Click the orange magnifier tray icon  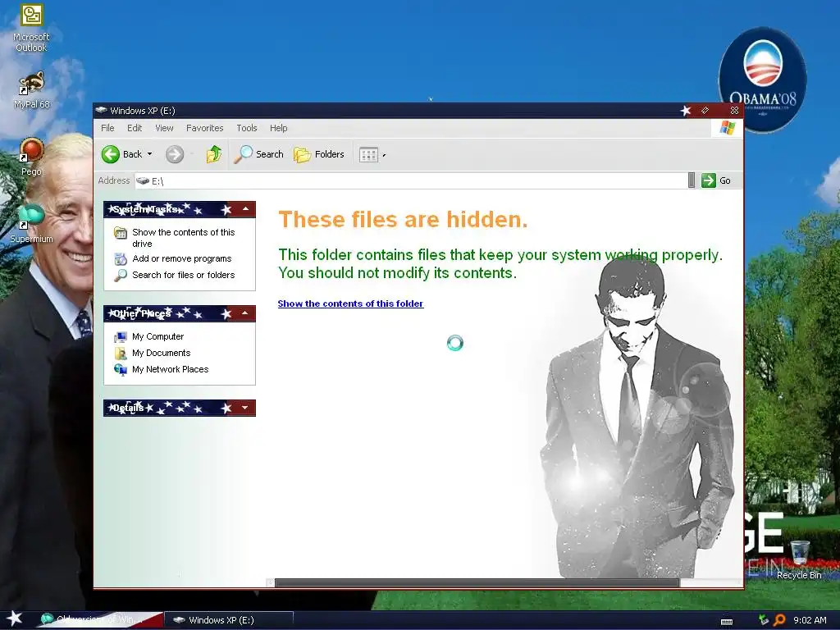tap(779, 620)
